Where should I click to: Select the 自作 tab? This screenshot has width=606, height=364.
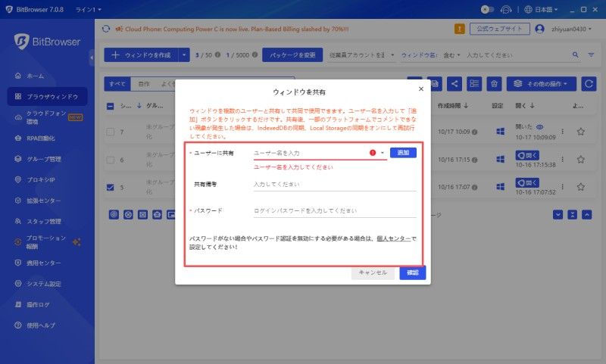(144, 84)
